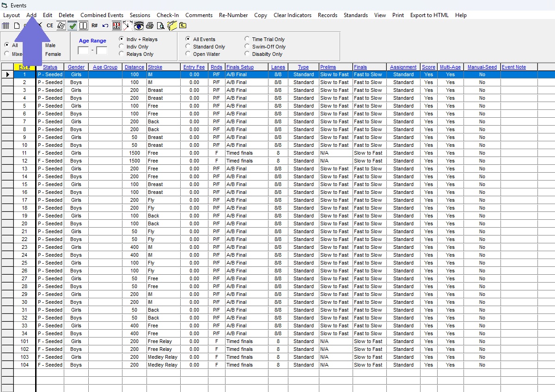555x392 pixels.
Task: Sort by the Stroke column header
Action: pos(164,67)
